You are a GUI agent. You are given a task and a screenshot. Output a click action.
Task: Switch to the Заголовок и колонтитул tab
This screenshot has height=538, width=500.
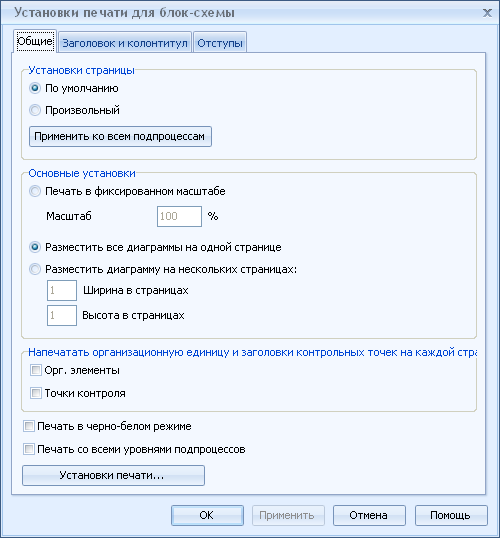pyautogui.click(x=125, y=43)
